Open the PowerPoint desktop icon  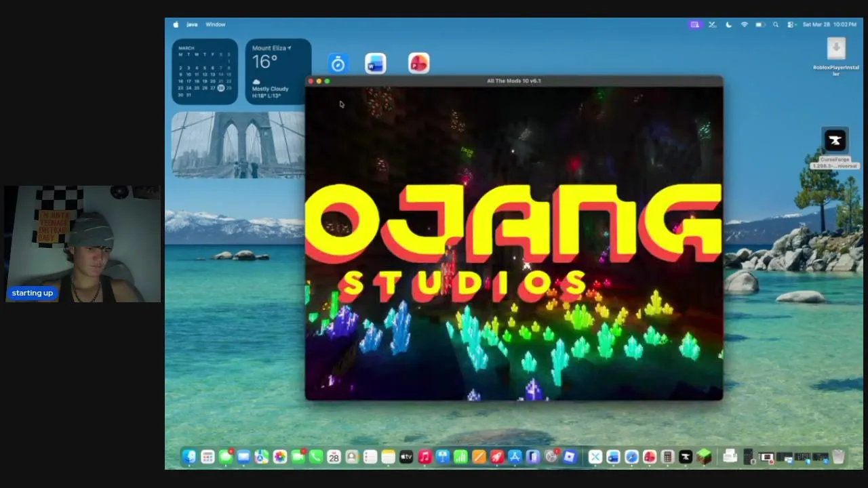[419, 64]
